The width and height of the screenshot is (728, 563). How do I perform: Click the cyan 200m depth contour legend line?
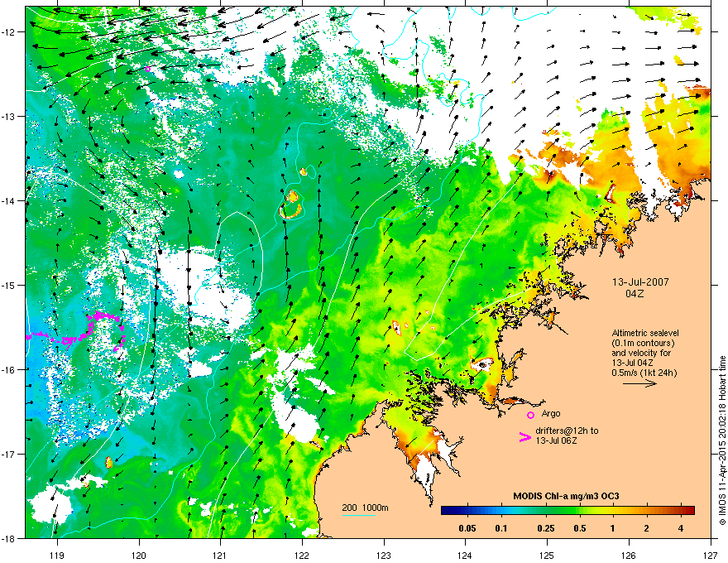pyautogui.click(x=358, y=515)
